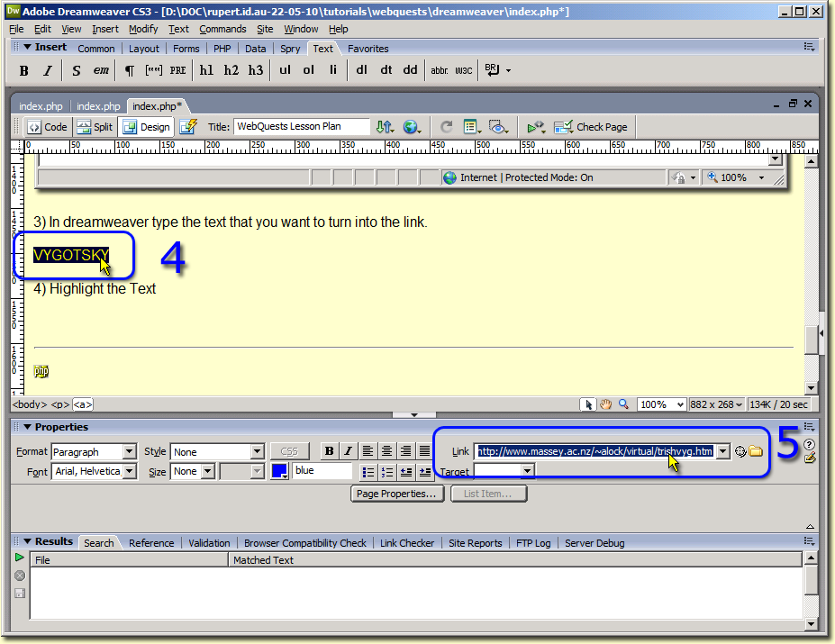This screenshot has height=644, width=835.
Task: Insert Ordered List using ol icon
Action: pyautogui.click(x=308, y=69)
